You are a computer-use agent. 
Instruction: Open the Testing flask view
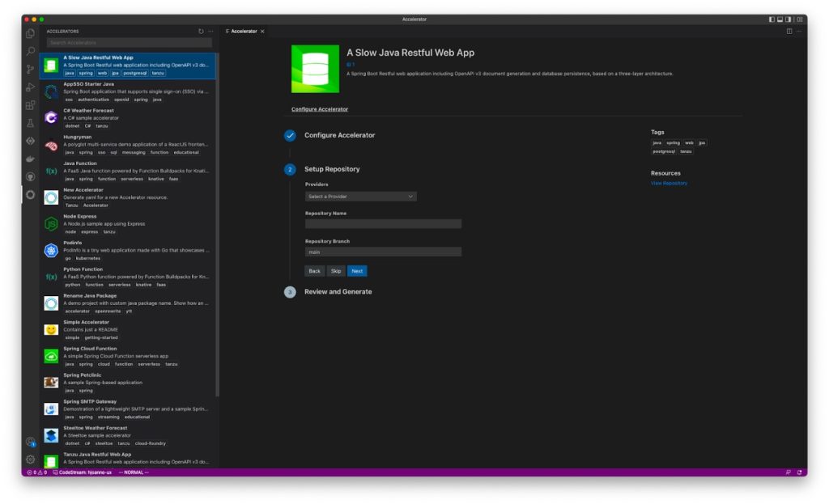coord(30,123)
